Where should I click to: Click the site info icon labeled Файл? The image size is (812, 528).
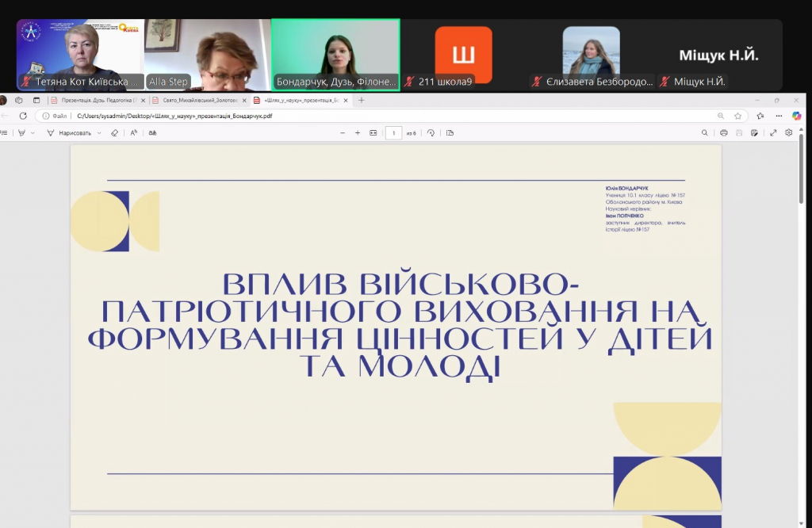tap(55, 116)
